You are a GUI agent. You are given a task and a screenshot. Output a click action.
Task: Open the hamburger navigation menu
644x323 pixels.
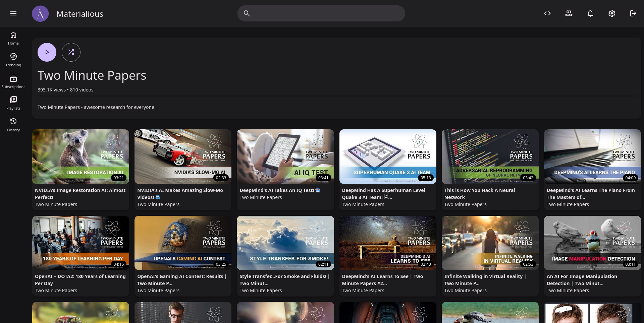tap(13, 13)
